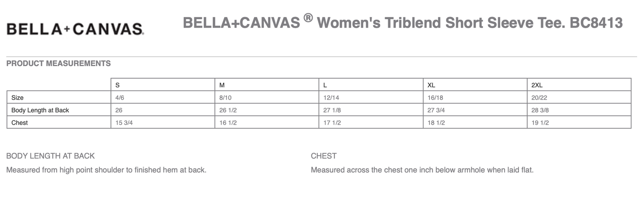This screenshot has height=201, width=644.
Task: Click the XL column header
Action: [x=431, y=85]
